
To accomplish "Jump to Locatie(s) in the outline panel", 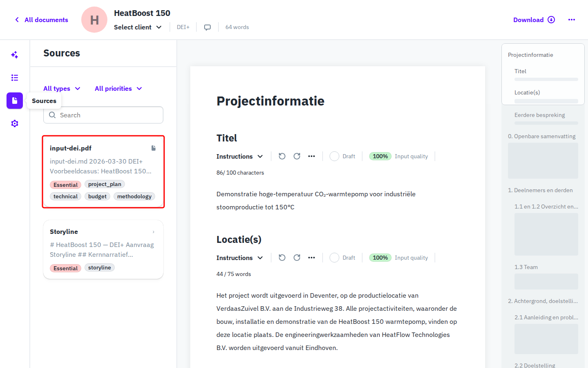I will (x=527, y=92).
